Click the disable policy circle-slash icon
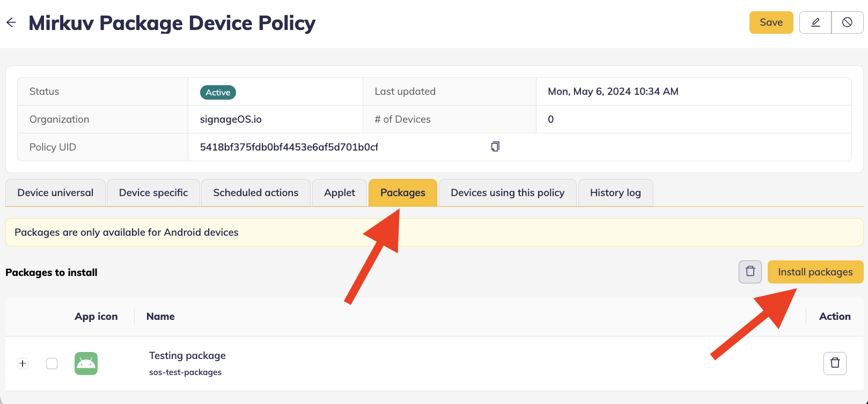The image size is (868, 404). coord(847,23)
